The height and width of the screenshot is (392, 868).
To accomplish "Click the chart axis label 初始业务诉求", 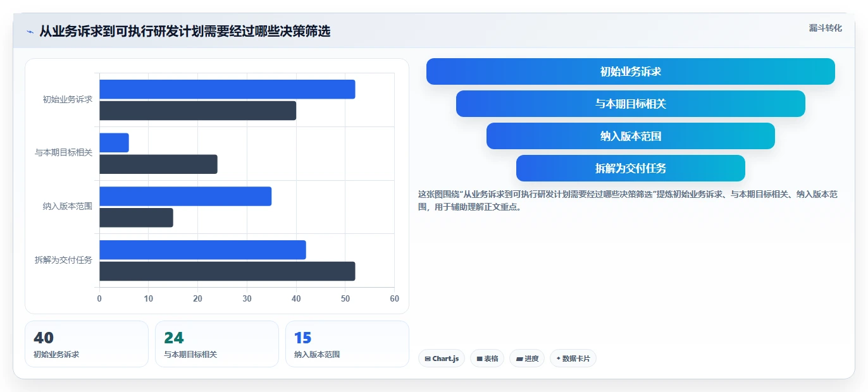I will click(x=68, y=99).
